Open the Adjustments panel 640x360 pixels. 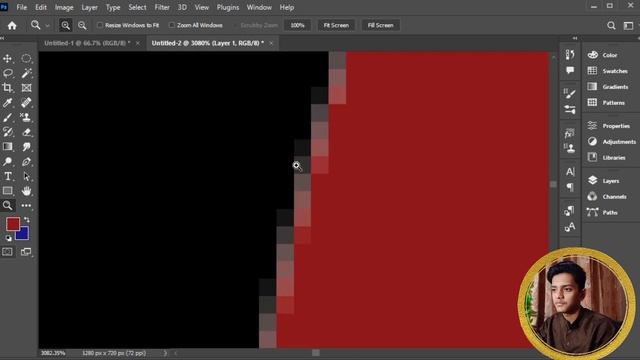tap(611, 142)
